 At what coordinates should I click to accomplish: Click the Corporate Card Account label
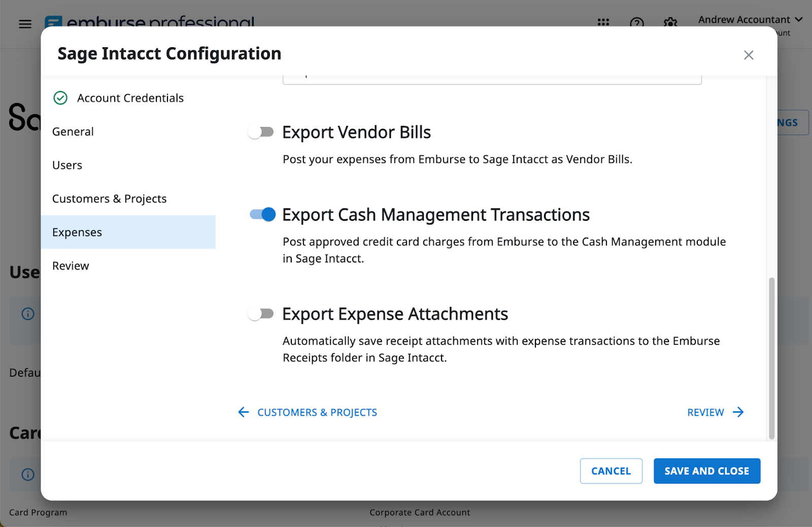[420, 512]
